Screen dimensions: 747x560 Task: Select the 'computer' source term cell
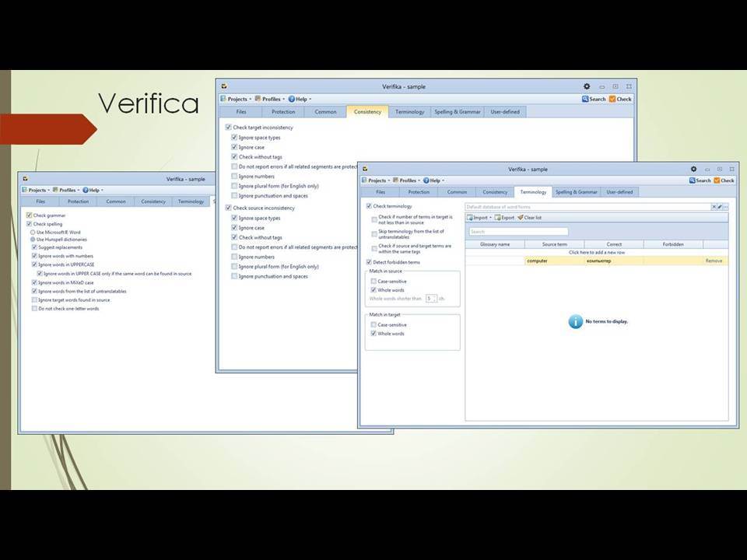pos(555,261)
